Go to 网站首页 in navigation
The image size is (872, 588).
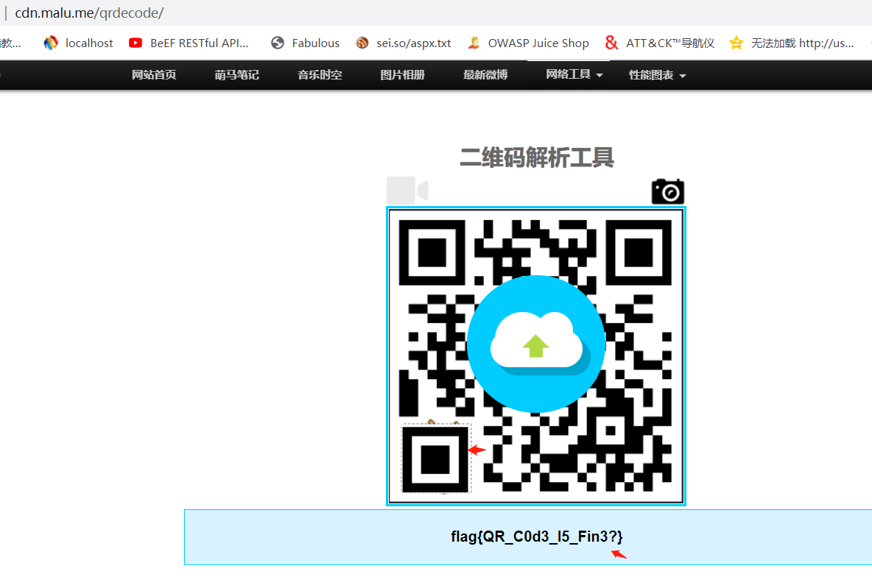click(x=154, y=75)
